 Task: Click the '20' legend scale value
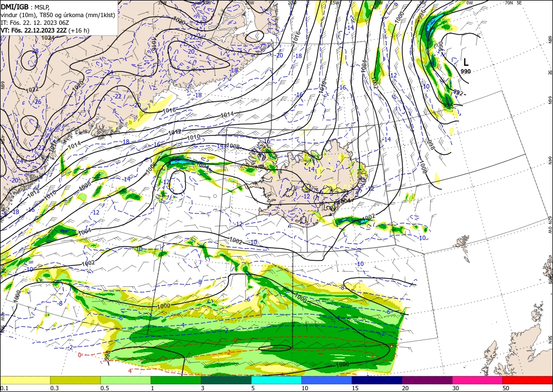(405, 388)
